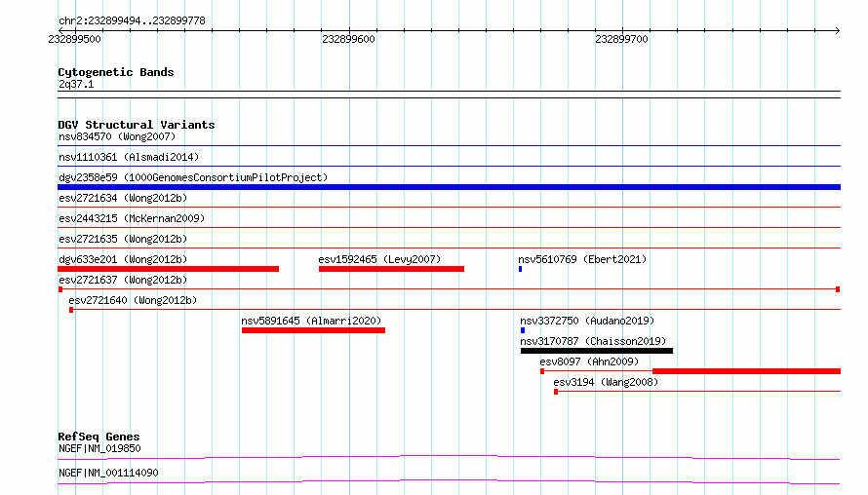Open variant nsv5610769 (Ebert2021) label

coord(582,259)
